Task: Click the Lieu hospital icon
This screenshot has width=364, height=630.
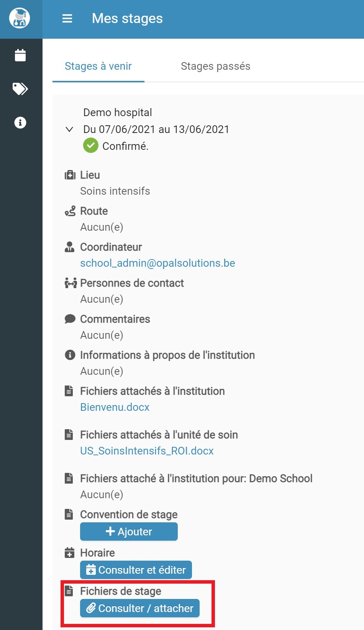Action: click(70, 175)
